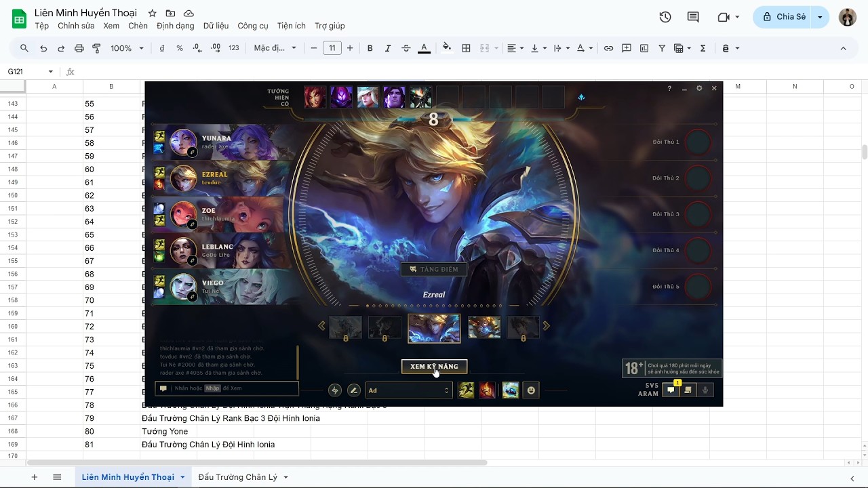
Task: Toggle strikethrough formatting
Action: [x=406, y=48]
